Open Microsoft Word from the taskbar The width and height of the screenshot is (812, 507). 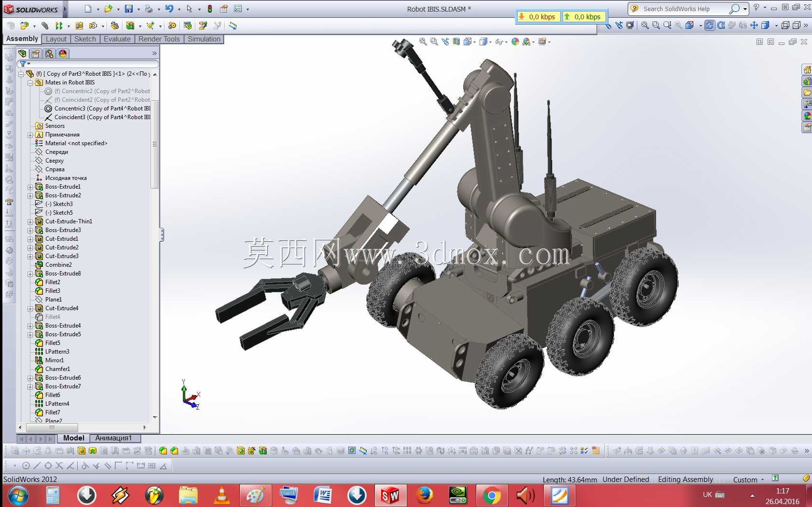323,495
